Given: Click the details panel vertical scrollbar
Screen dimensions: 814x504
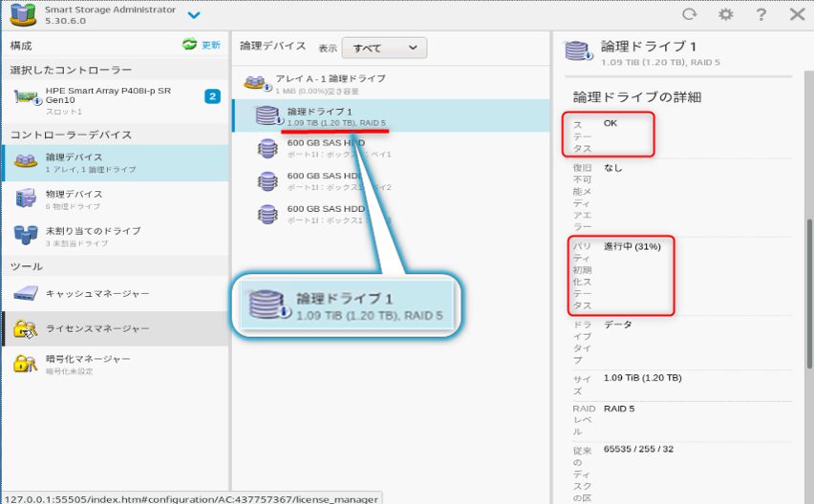Looking at the screenshot, I should pyautogui.click(x=809, y=294).
